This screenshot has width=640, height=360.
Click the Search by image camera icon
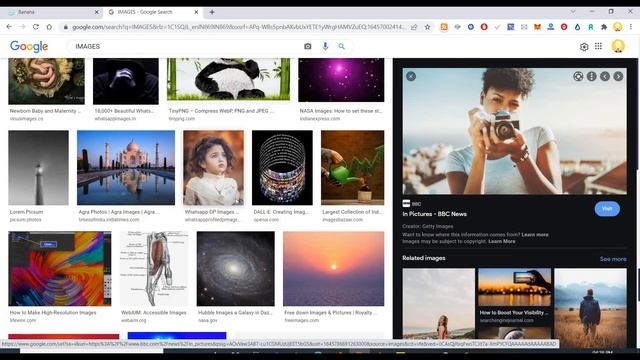click(308, 47)
